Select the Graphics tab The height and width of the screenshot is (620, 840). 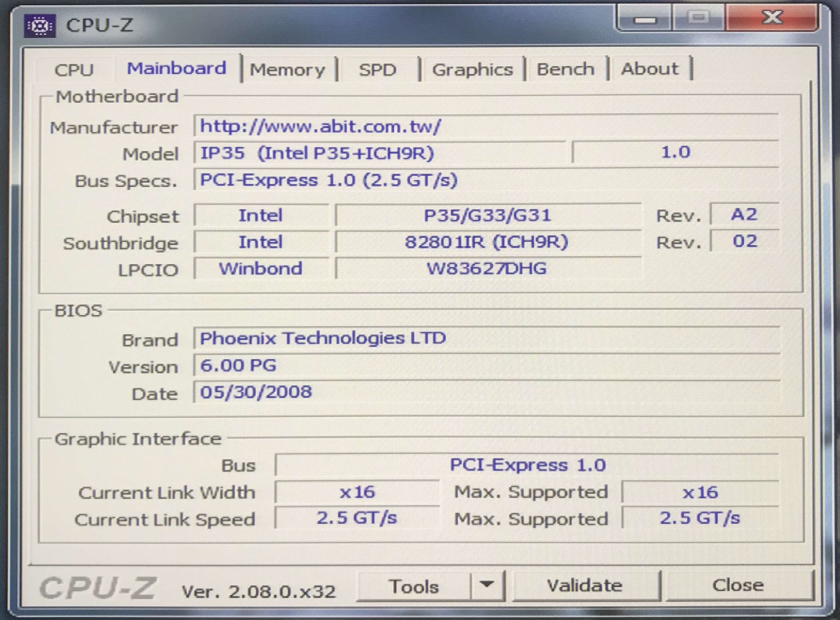[x=472, y=70]
